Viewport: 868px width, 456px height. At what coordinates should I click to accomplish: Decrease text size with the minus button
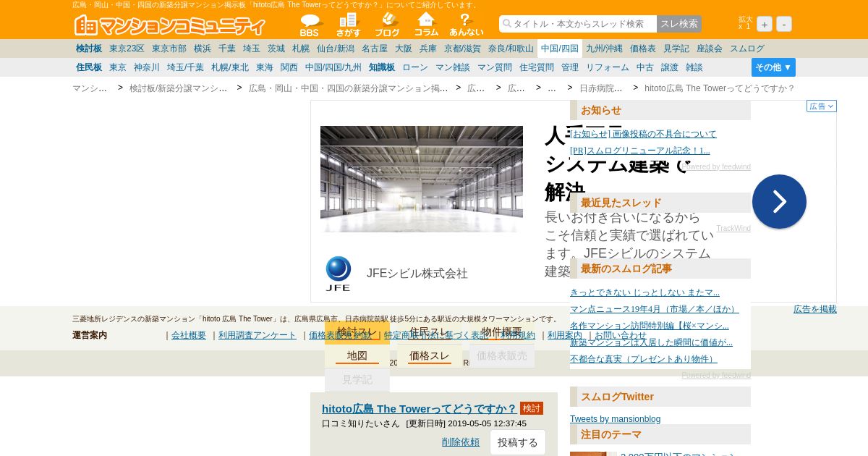(x=784, y=24)
